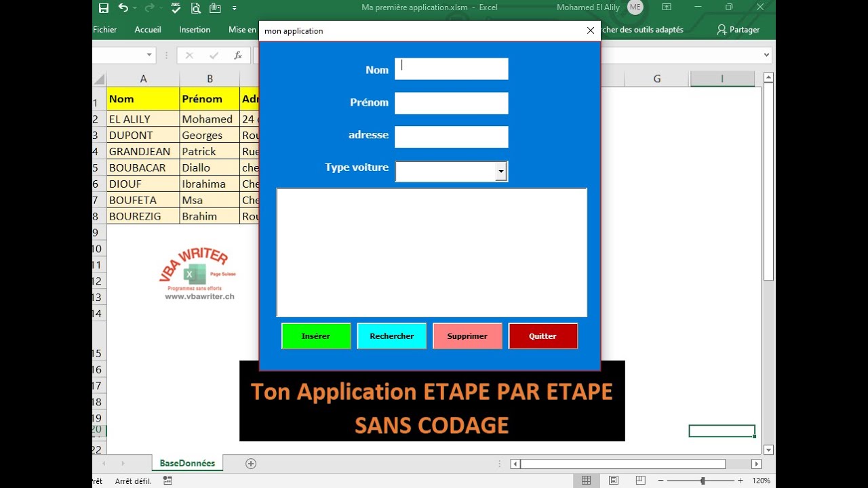Image resolution: width=868 pixels, height=488 pixels.
Task: Click the VBA Writer logo image
Action: click(x=198, y=274)
